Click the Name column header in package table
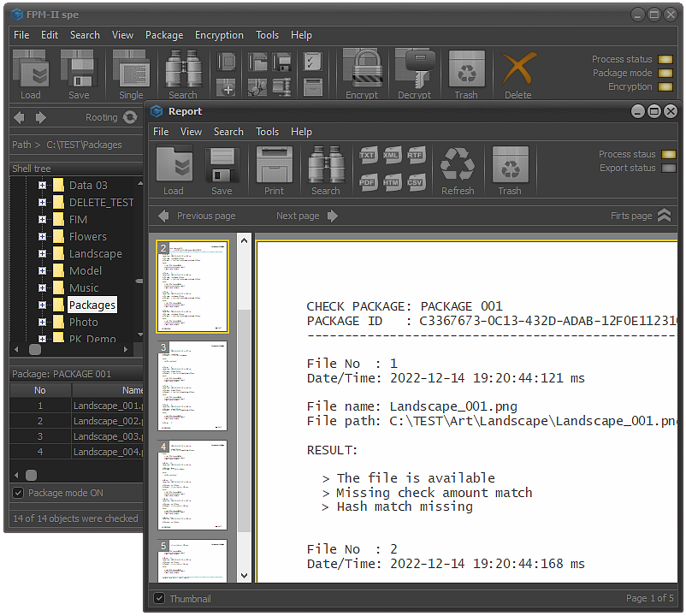 [x=107, y=390]
